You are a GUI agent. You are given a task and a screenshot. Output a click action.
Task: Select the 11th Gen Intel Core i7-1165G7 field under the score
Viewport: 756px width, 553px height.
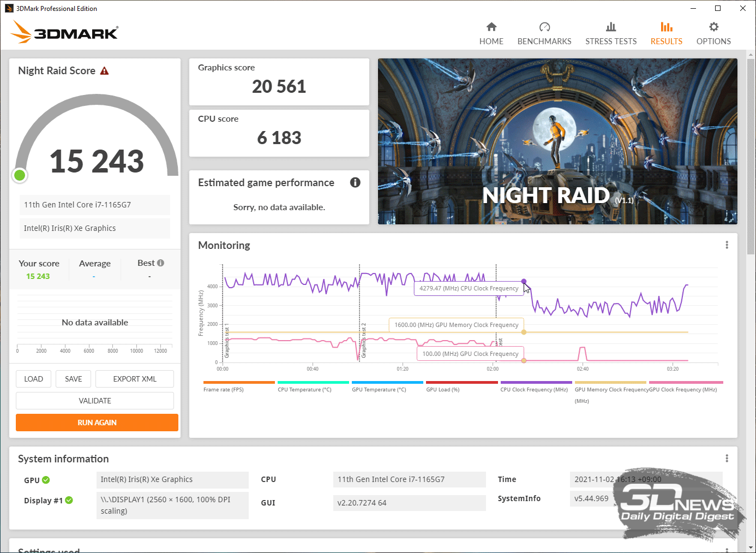[x=95, y=205]
